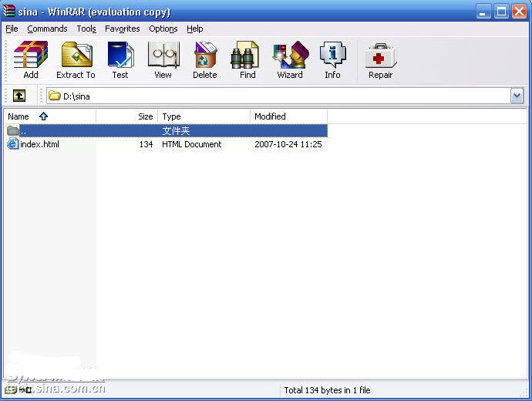Viewport: 532px width, 401px height.
Task: Click status text Total 134 bytes
Action: coord(327,390)
